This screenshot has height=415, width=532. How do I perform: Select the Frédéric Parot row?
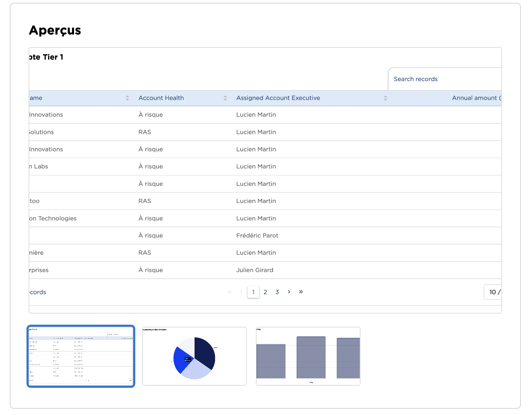click(257, 235)
